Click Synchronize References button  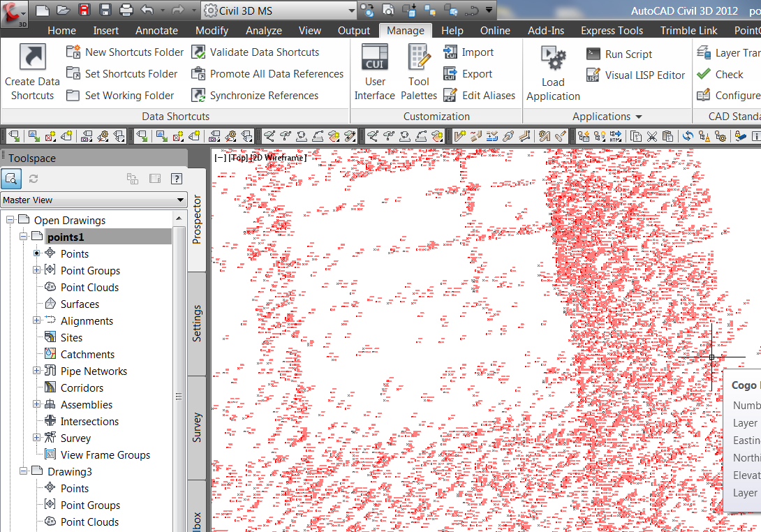pos(255,96)
